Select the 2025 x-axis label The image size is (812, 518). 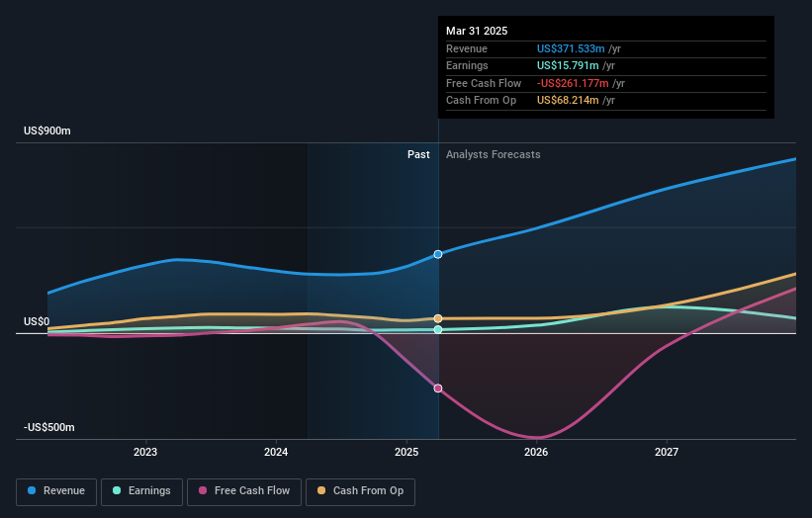[406, 452]
